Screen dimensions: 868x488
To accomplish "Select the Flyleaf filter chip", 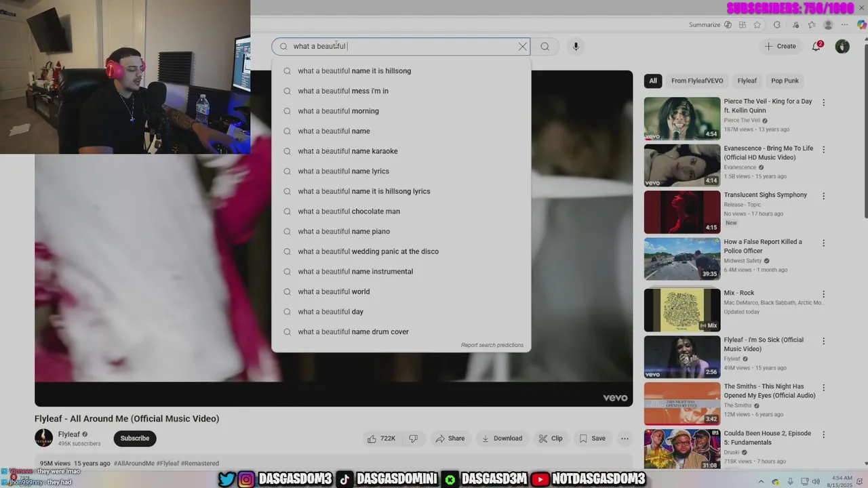I will click(x=747, y=81).
